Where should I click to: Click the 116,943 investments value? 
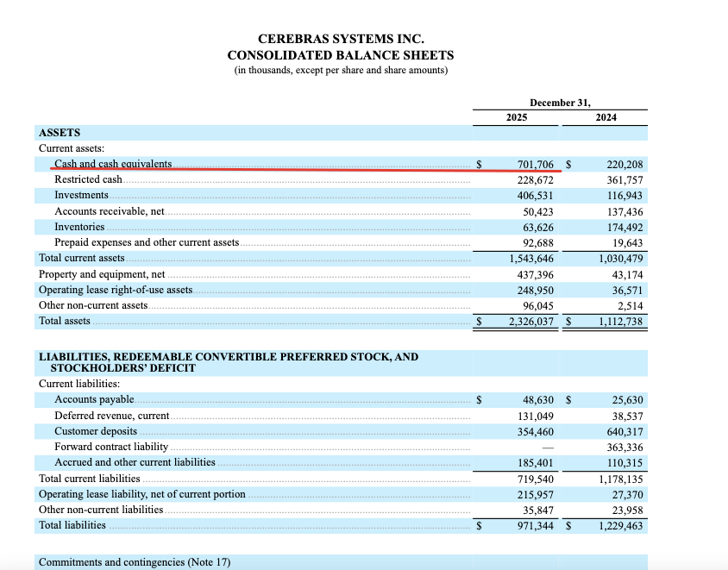tap(624, 196)
